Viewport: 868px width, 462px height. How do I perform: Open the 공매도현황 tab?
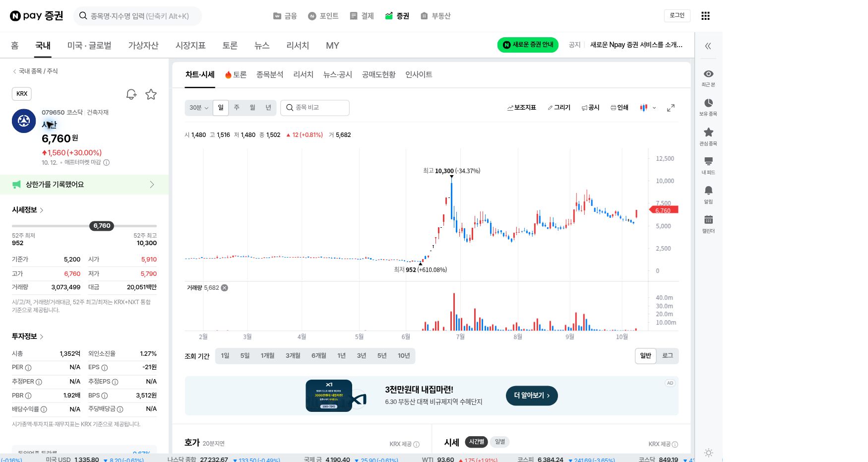[x=378, y=74]
